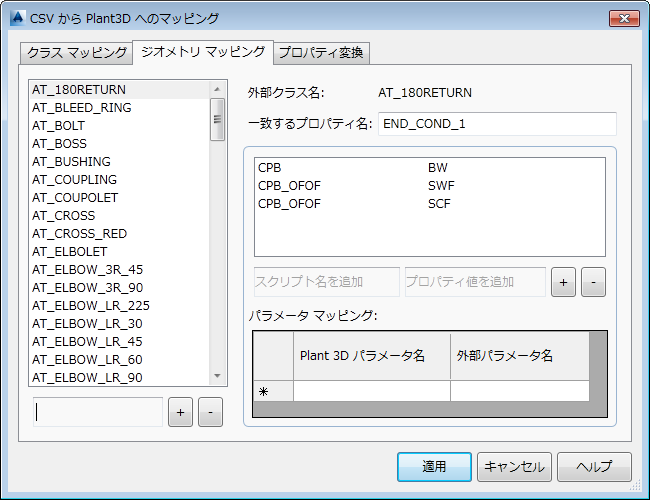Image resolution: width=650 pixels, height=500 pixels.
Task: Focus the new class name input below list
Action: pyautogui.click(x=98, y=412)
